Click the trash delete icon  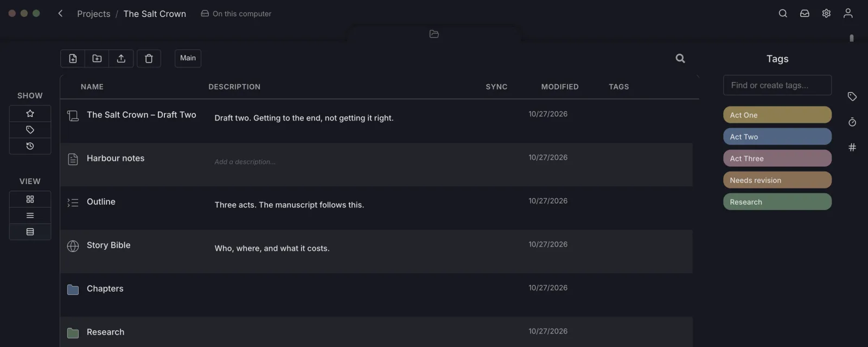[149, 58]
